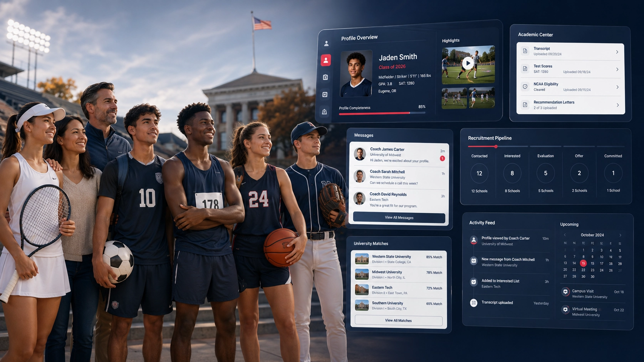This screenshot has width=644, height=362.
Task: Select the highlighted red profile sidebar icon
Action: pos(326,60)
